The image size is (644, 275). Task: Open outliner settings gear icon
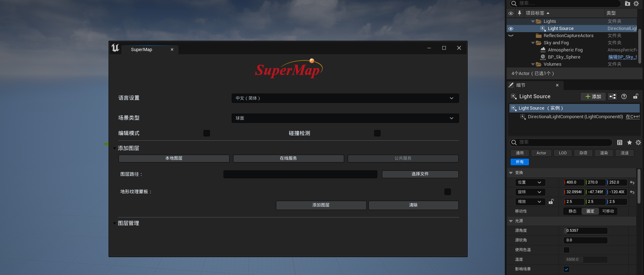click(636, 4)
